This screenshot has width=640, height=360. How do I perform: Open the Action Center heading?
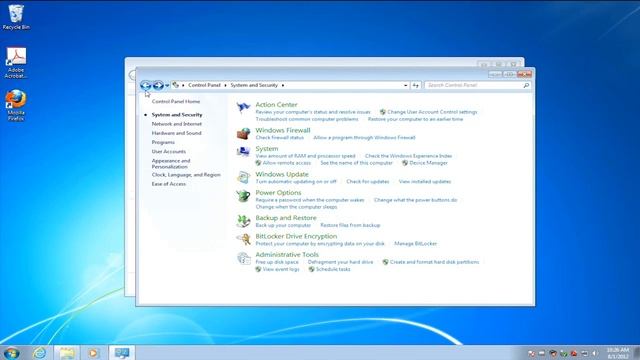(276, 104)
